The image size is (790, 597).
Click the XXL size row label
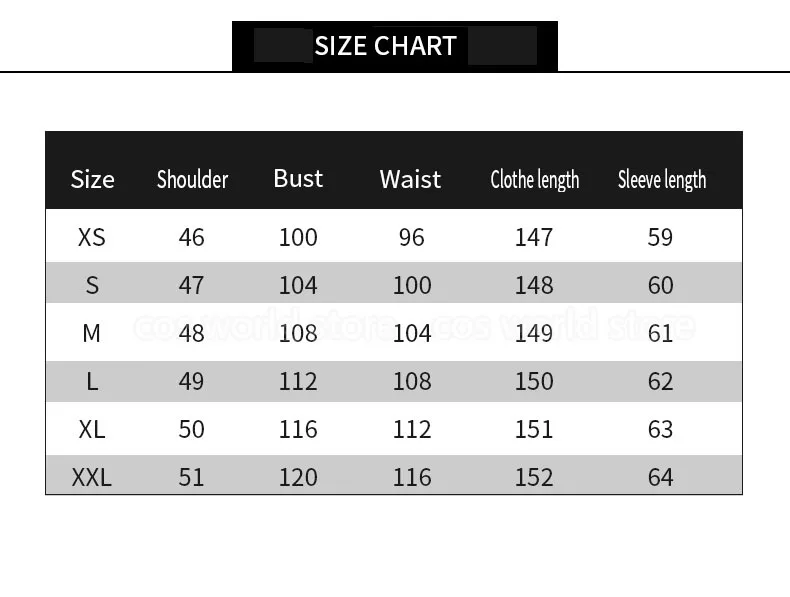91,477
